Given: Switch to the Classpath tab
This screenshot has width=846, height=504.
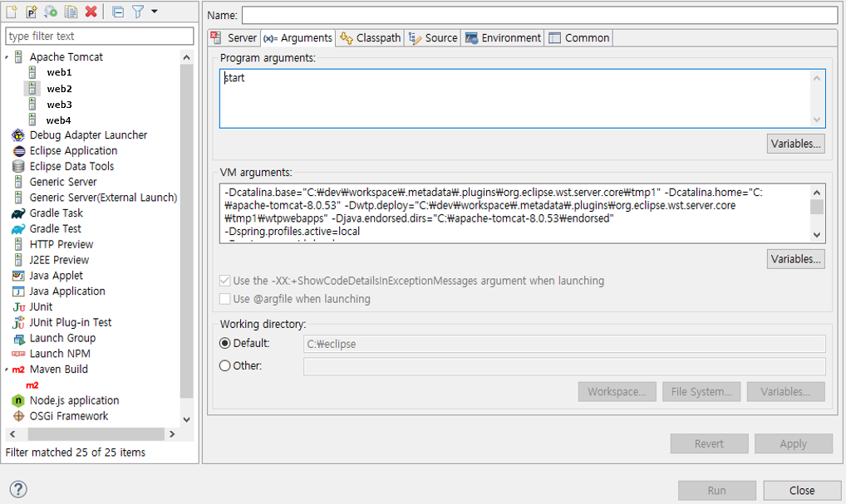Looking at the screenshot, I should coord(371,37).
